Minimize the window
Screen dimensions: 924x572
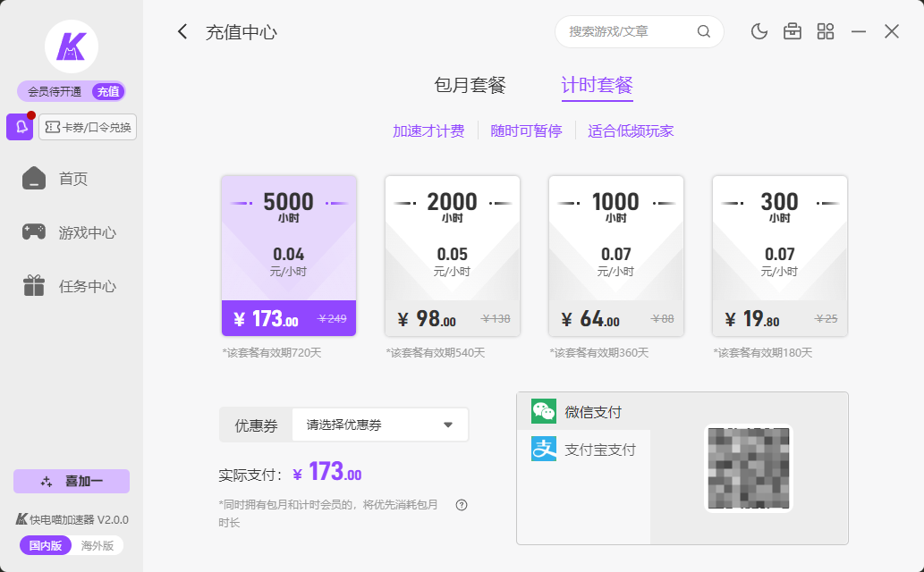click(859, 31)
